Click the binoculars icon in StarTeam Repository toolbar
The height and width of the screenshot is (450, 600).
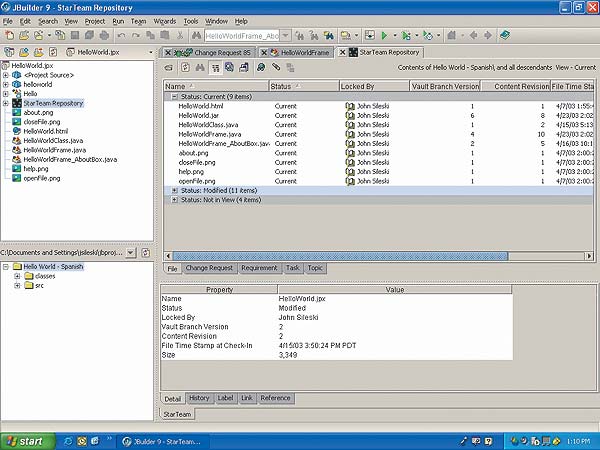(x=200, y=68)
